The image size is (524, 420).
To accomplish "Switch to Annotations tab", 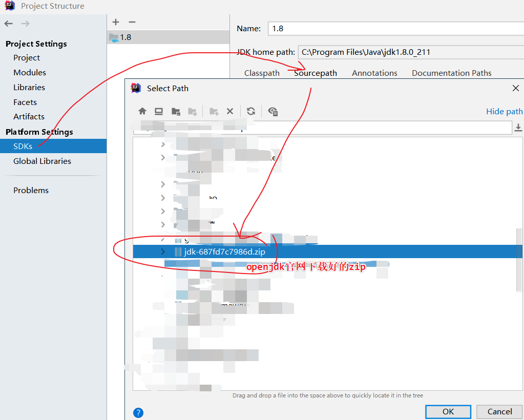I will [374, 73].
